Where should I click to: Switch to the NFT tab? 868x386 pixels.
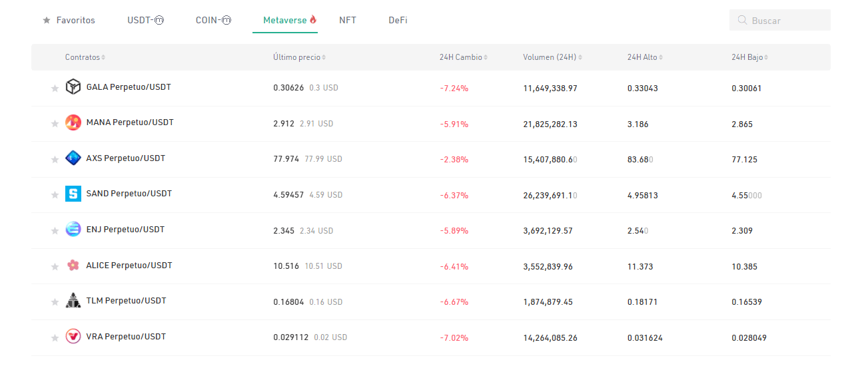point(348,21)
